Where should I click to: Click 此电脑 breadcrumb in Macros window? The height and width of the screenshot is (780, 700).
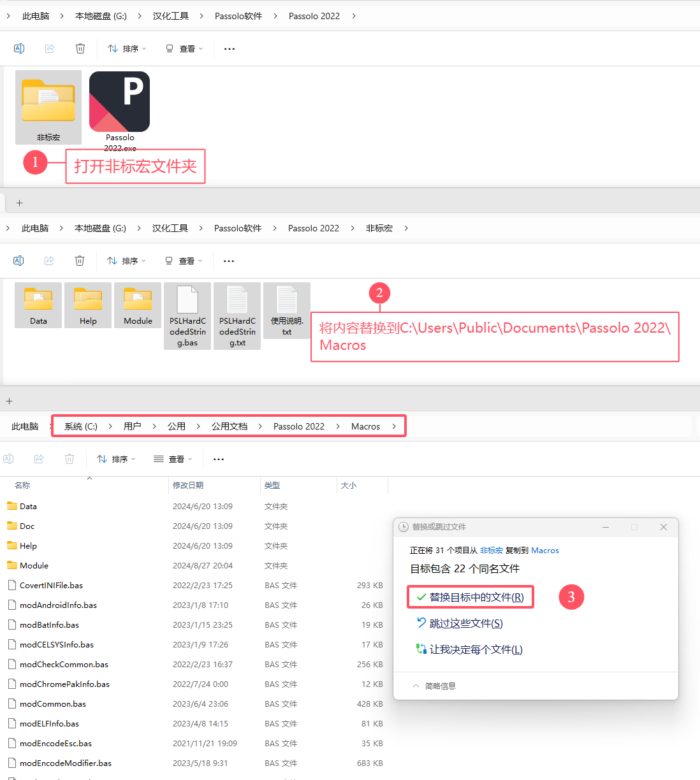[25, 426]
